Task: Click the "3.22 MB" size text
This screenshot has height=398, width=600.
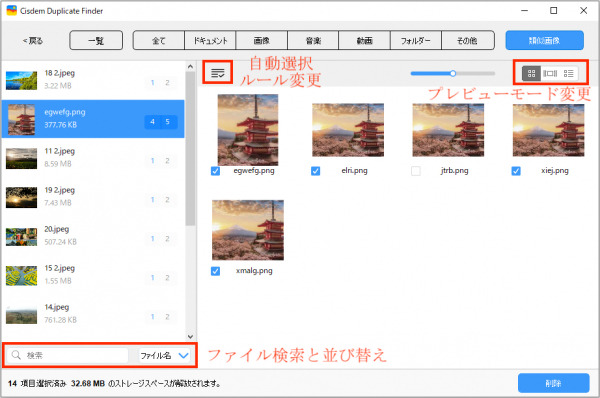Action: pos(58,86)
